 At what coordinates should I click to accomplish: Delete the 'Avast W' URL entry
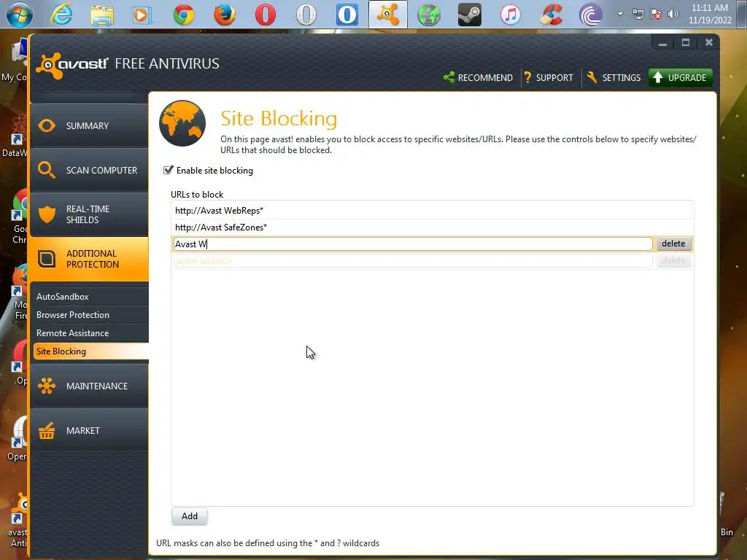click(673, 244)
